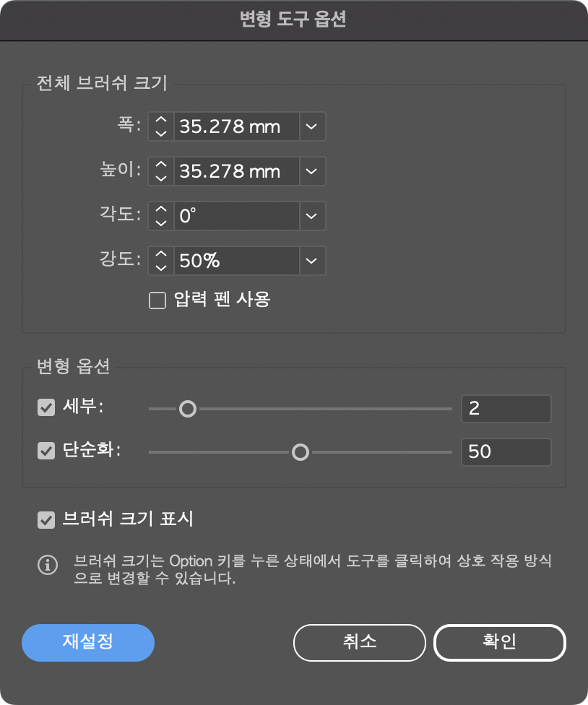Uncheck the 세부 option
Screen dimensions: 588x705
pos(48,409)
